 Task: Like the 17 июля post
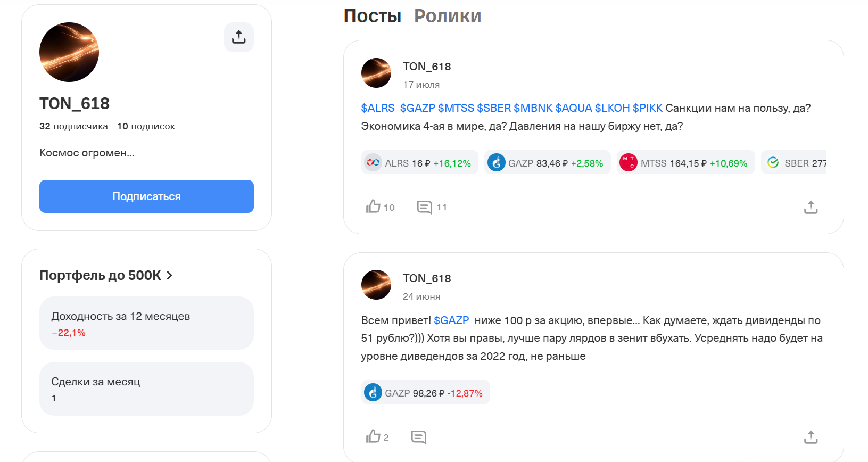click(380, 207)
